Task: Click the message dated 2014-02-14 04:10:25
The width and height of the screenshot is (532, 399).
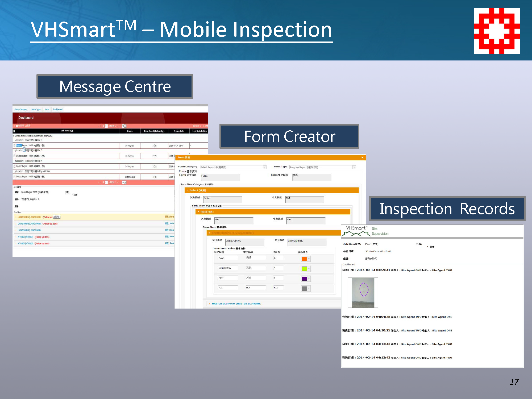Action: coord(397,330)
